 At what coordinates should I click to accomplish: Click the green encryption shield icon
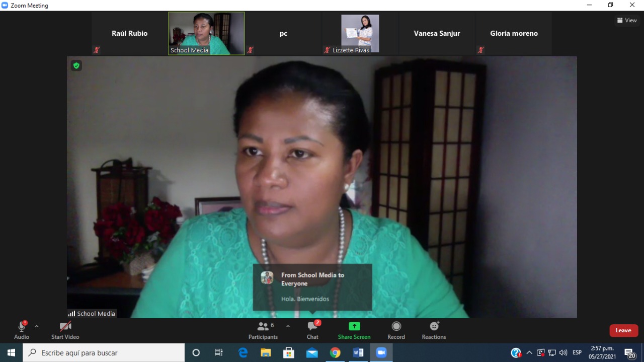[76, 65]
